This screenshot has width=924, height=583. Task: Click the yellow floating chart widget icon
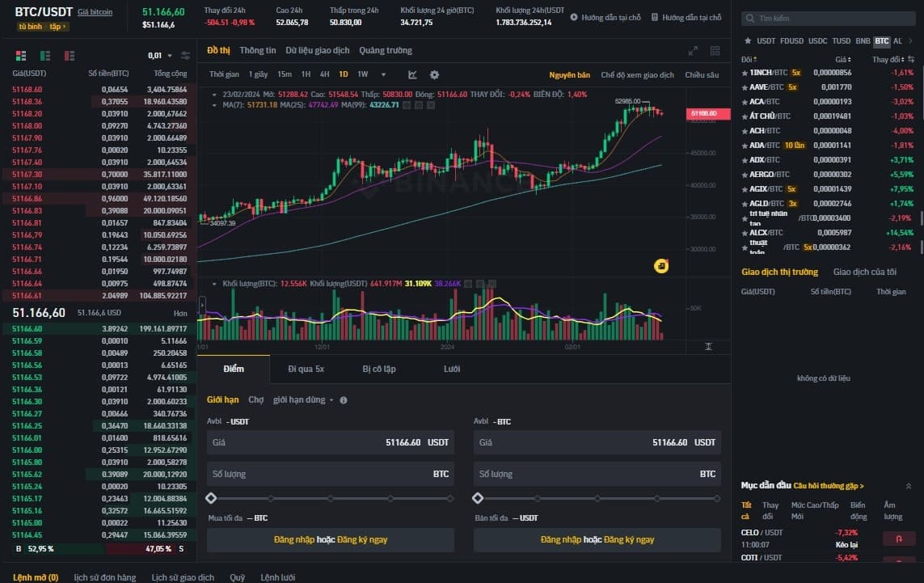click(x=661, y=266)
